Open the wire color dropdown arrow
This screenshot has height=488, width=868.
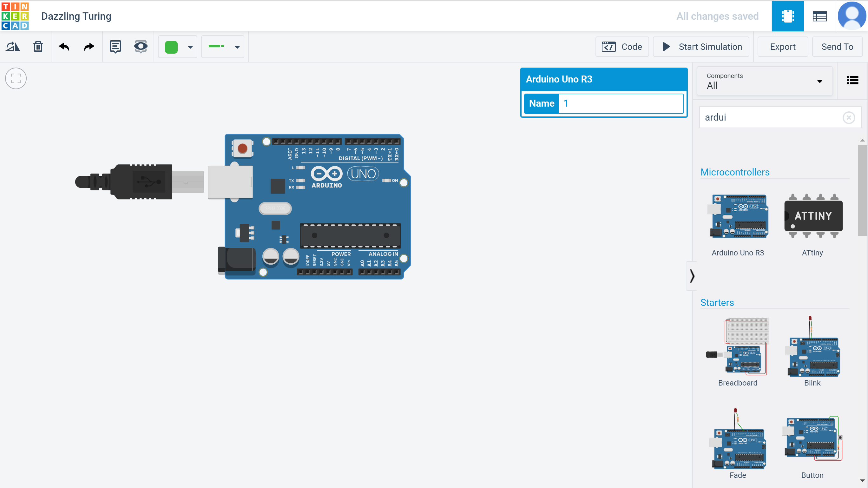(190, 47)
